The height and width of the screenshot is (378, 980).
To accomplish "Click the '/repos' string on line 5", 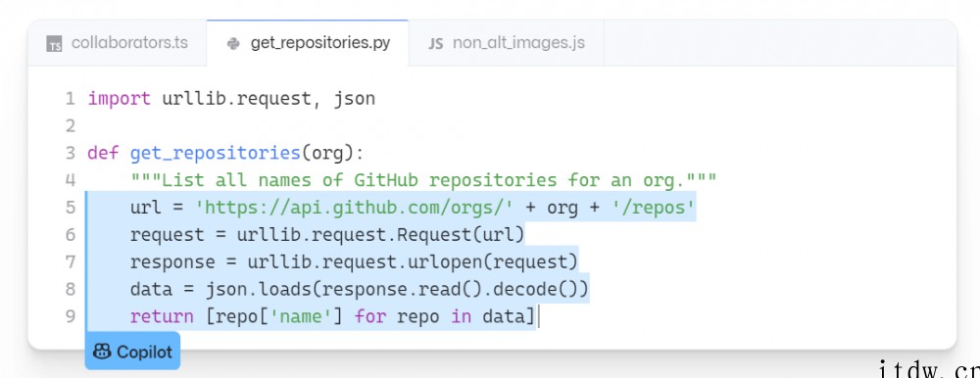I will pyautogui.click(x=653, y=208).
